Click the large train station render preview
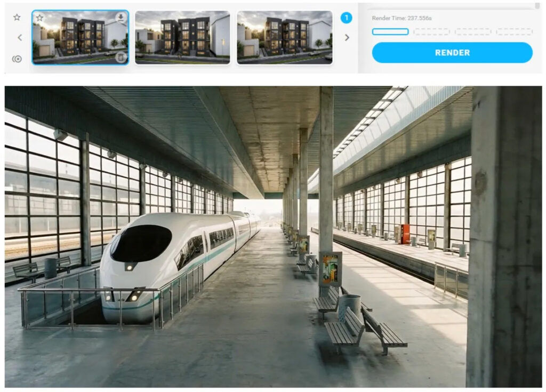This screenshot has width=546, height=392. point(273,234)
